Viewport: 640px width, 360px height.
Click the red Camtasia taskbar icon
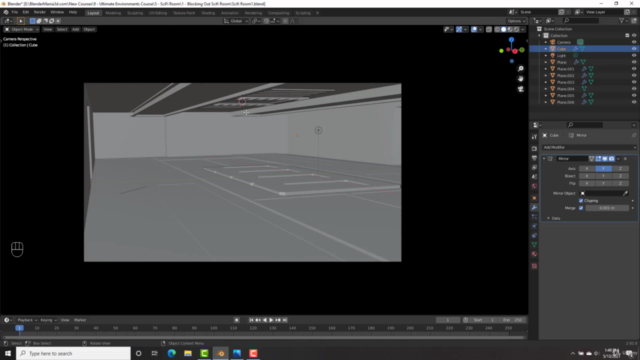pos(253,353)
